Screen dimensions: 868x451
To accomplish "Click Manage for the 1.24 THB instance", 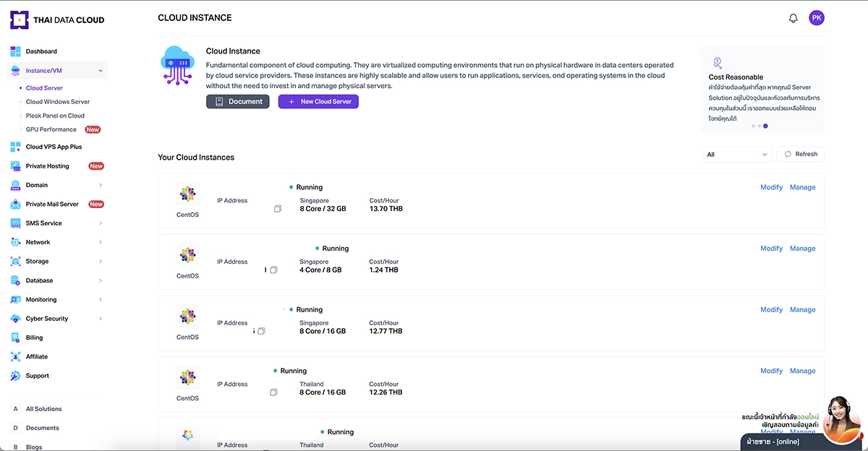I will point(802,249).
